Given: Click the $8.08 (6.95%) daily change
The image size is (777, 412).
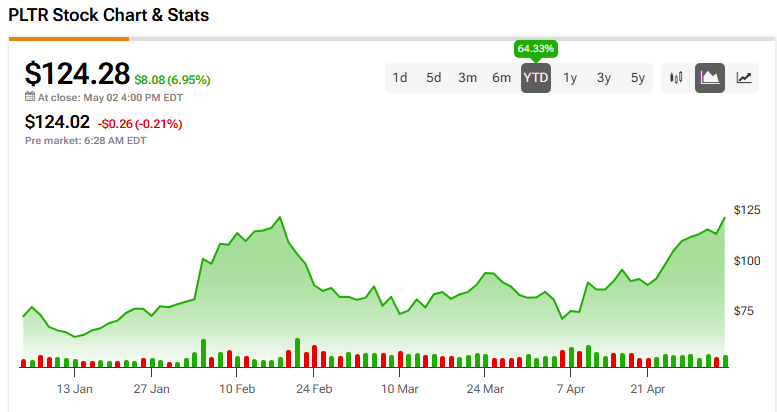Looking at the screenshot, I should 172,80.
